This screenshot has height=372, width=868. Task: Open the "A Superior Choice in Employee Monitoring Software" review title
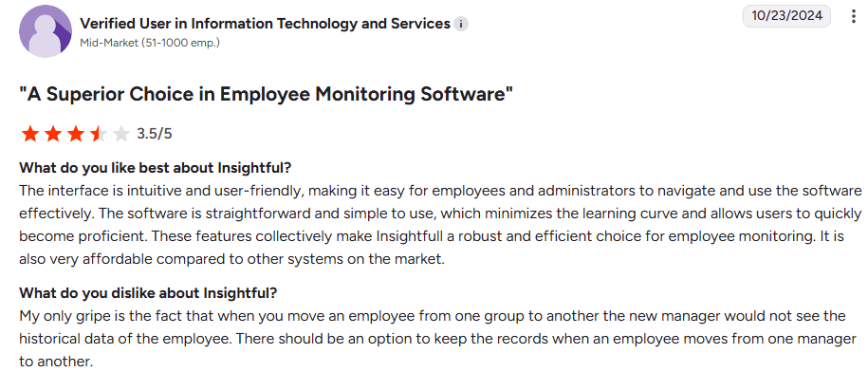pyautogui.click(x=267, y=94)
